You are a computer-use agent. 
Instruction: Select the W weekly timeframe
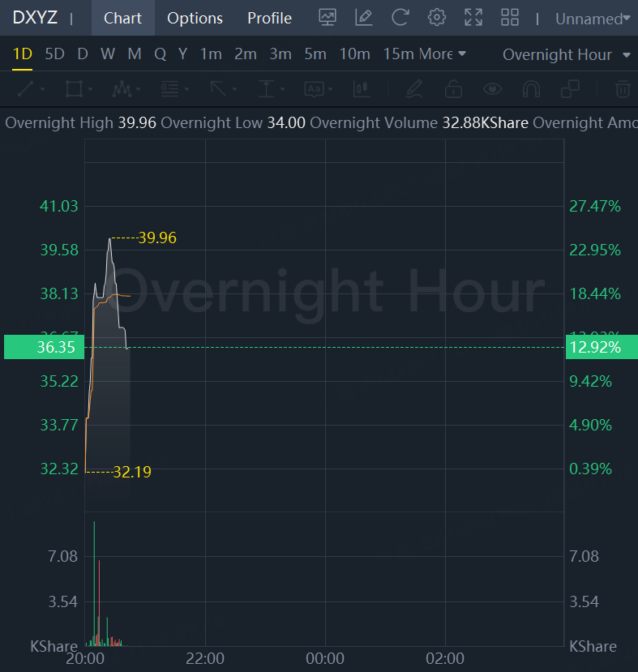tap(108, 54)
